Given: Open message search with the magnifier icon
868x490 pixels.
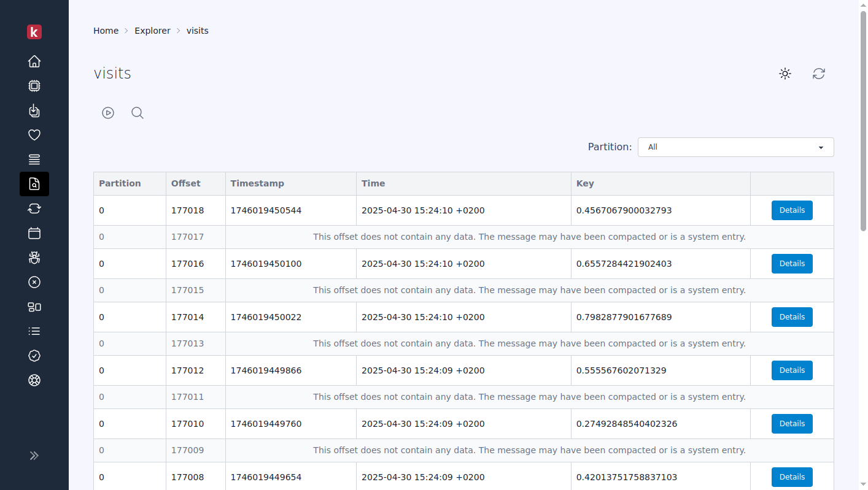Looking at the screenshot, I should (137, 113).
